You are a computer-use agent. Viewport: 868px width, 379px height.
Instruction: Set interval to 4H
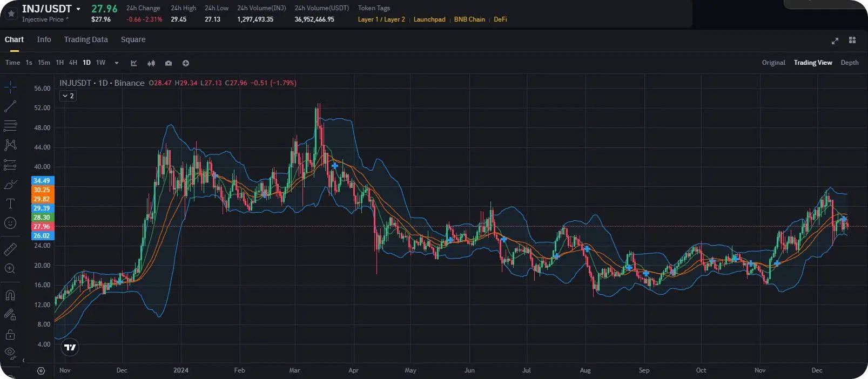tap(73, 63)
